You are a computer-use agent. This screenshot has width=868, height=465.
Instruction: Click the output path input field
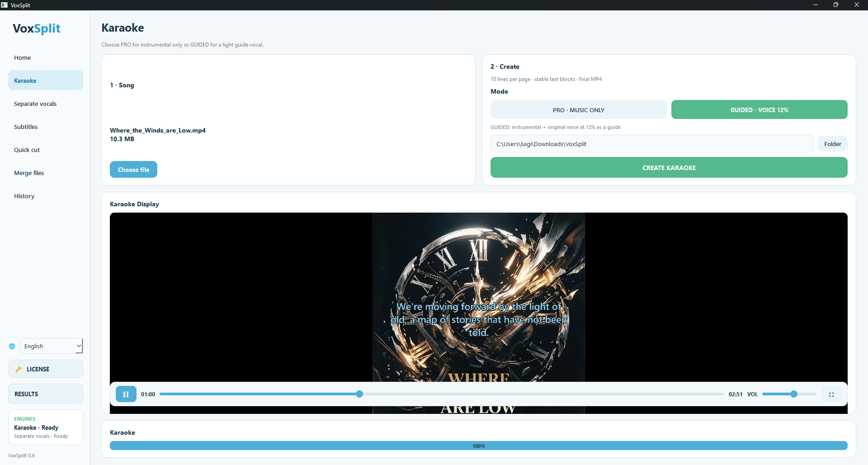651,144
